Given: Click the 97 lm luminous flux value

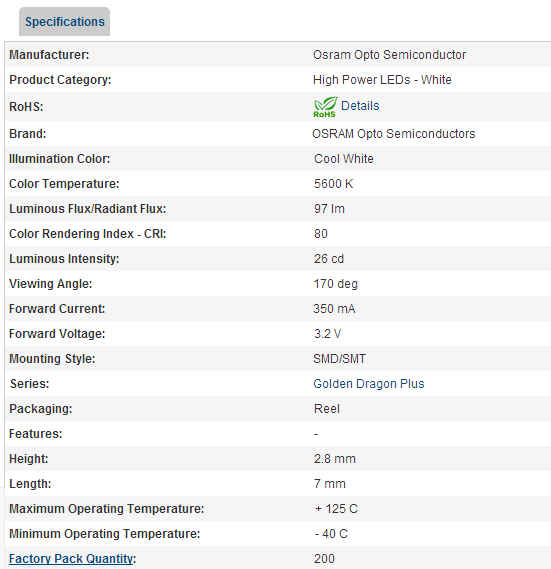Looking at the screenshot, I should click(329, 209).
